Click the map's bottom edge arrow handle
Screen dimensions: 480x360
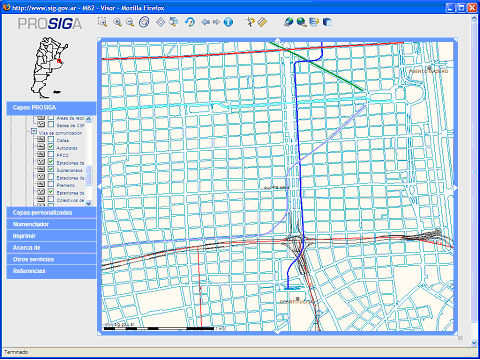(278, 332)
